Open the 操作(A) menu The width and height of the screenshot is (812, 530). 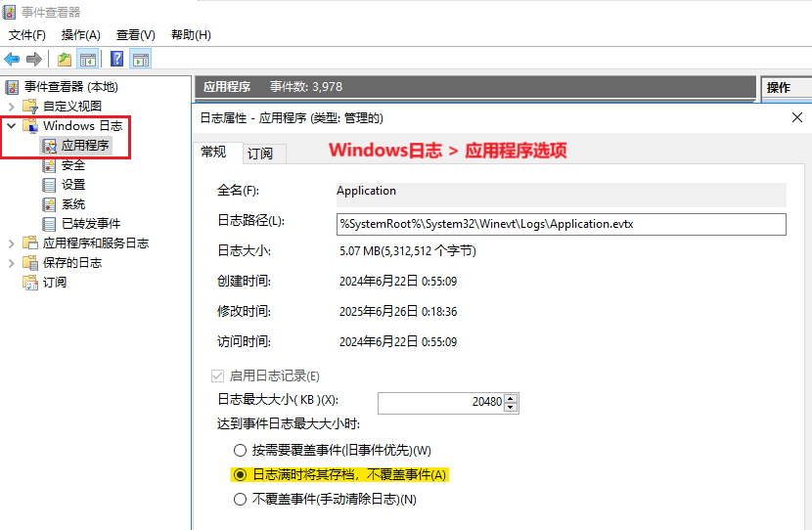tap(81, 35)
